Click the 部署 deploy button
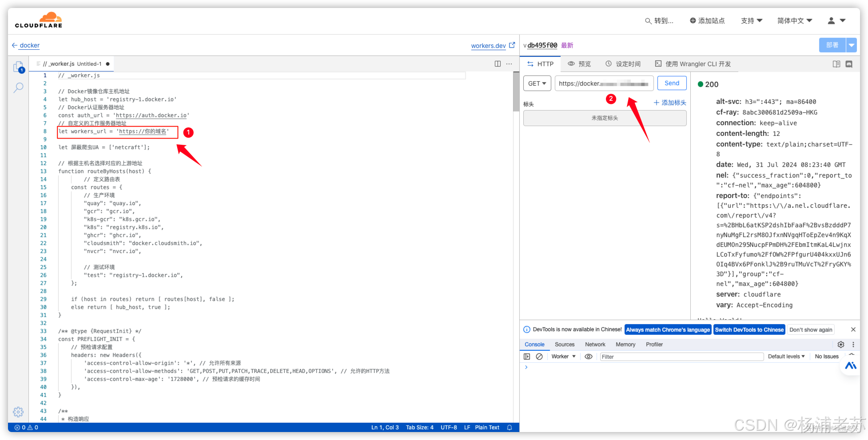The width and height of the screenshot is (868, 440). point(832,45)
